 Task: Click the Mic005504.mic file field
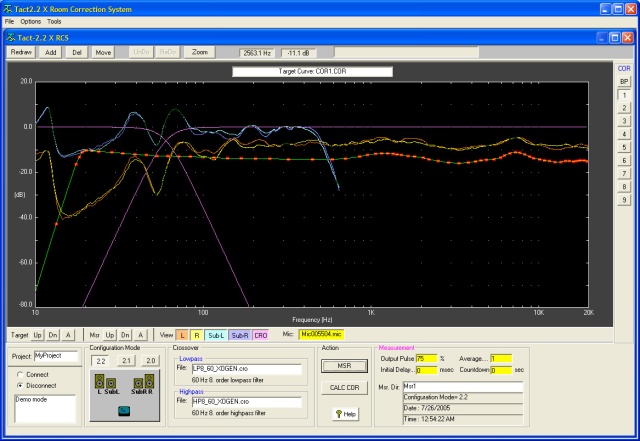tap(321, 334)
